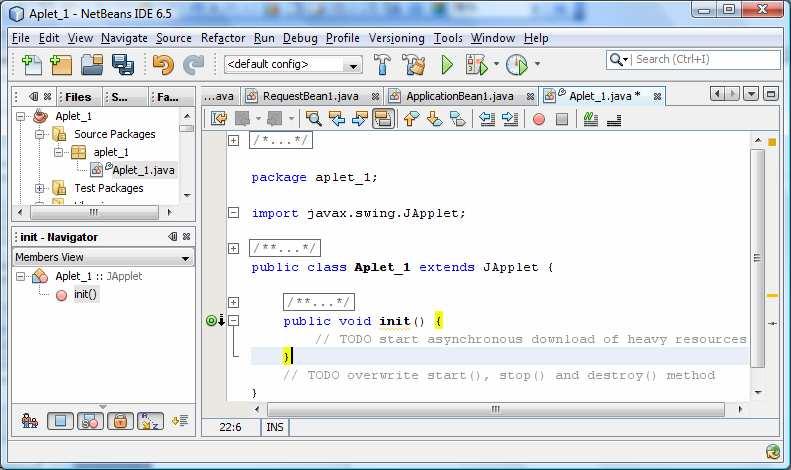Toggle highlight search button in editor toolbar
This screenshot has width=791, height=470.
[383, 119]
